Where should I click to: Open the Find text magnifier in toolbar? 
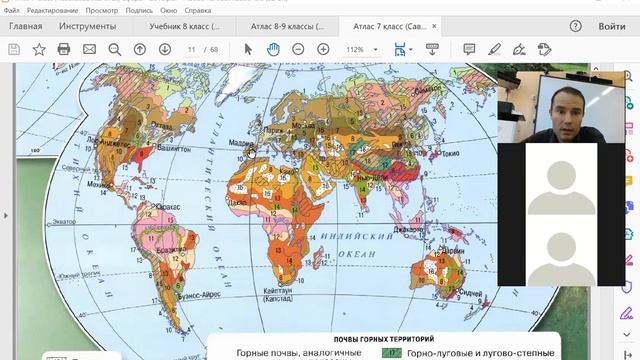click(115, 50)
